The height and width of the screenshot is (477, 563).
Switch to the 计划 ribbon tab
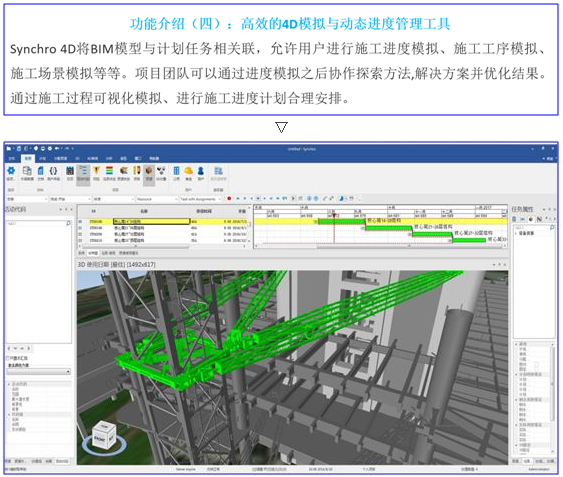coord(43,158)
